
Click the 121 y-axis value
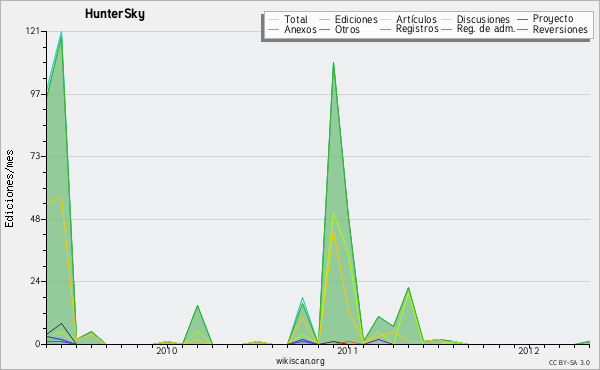33,31
